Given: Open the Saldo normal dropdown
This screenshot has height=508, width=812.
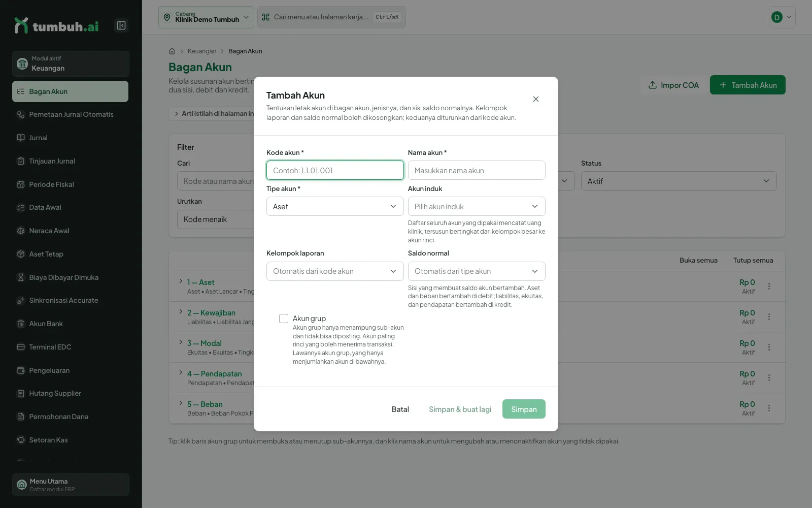Looking at the screenshot, I should coord(477,271).
